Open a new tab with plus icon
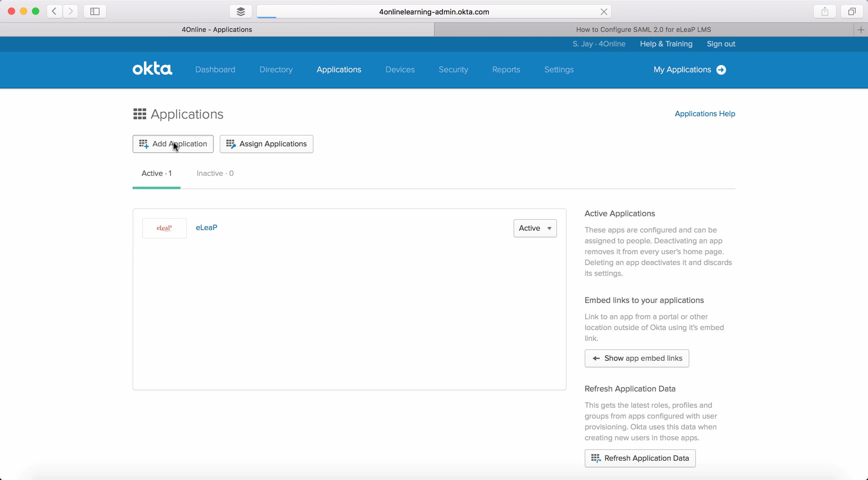This screenshot has height=480, width=868. (861, 30)
